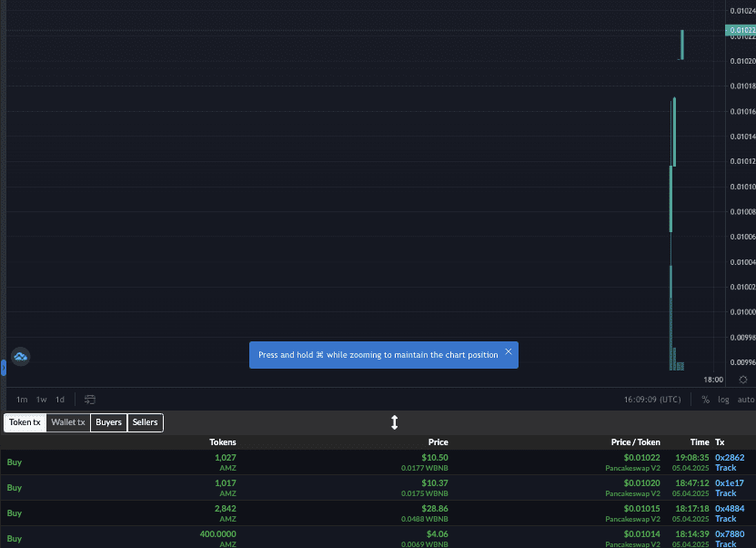Click the Price column header
Screen dimensions: 756x548
click(x=438, y=442)
